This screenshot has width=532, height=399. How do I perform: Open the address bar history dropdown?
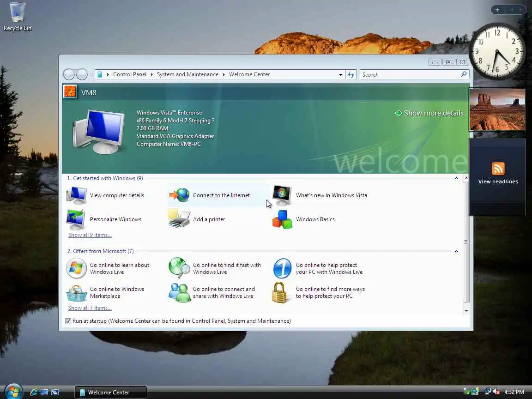340,75
